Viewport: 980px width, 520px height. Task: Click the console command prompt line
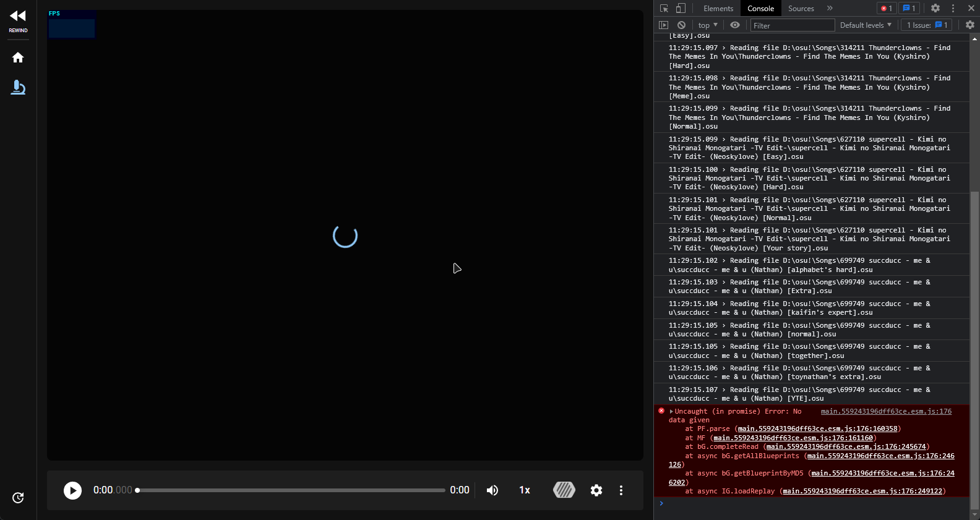tap(812, 504)
